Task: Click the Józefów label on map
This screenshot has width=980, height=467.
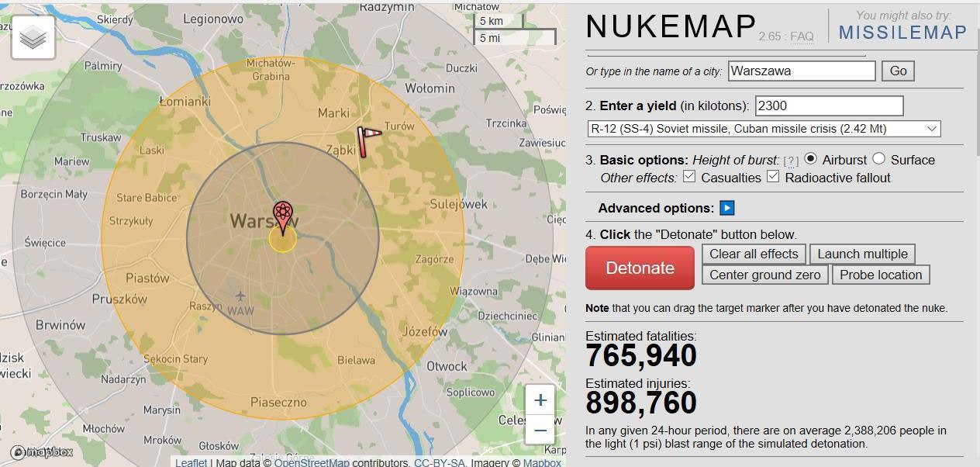Action: (x=425, y=331)
